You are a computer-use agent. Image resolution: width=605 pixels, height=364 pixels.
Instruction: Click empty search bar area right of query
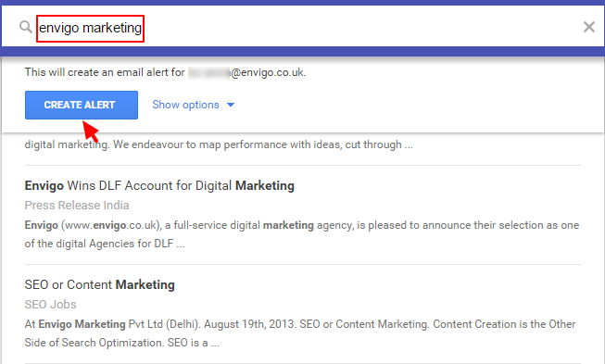point(362,27)
